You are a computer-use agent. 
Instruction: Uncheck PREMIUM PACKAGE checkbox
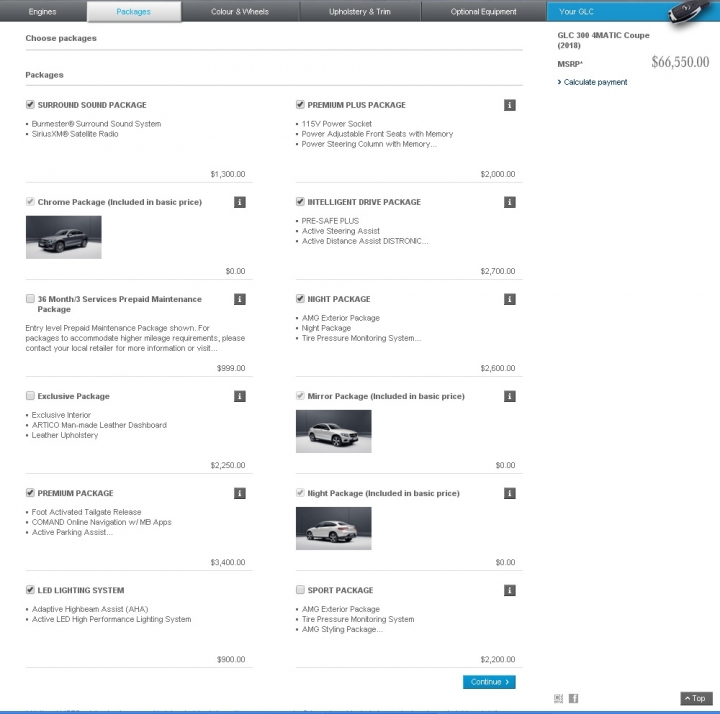pyautogui.click(x=30, y=493)
